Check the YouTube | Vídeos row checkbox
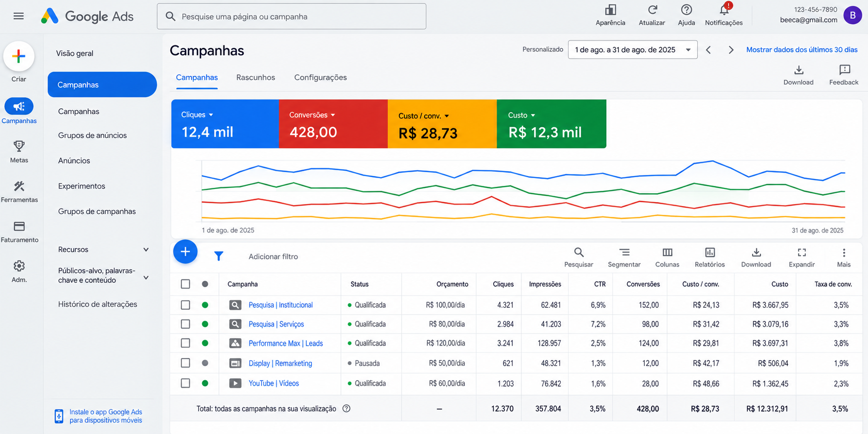The width and height of the screenshot is (868, 434). 185,383
